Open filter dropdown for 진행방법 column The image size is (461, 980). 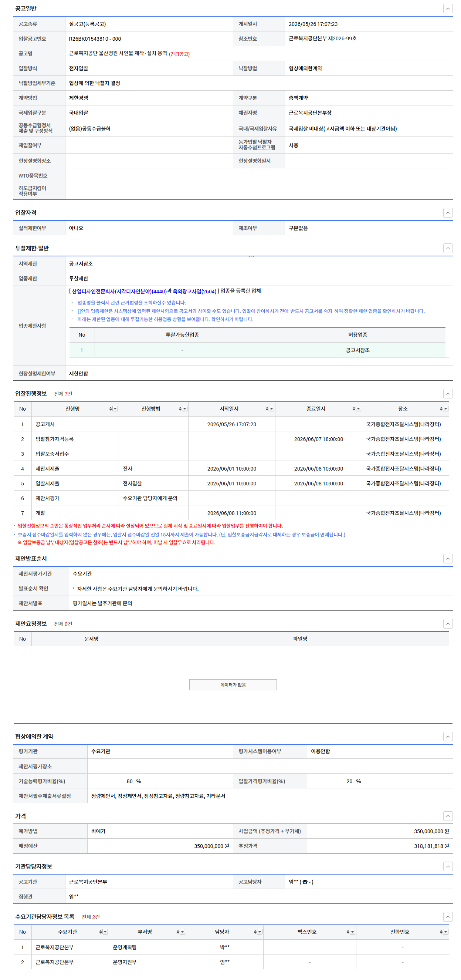point(185,408)
